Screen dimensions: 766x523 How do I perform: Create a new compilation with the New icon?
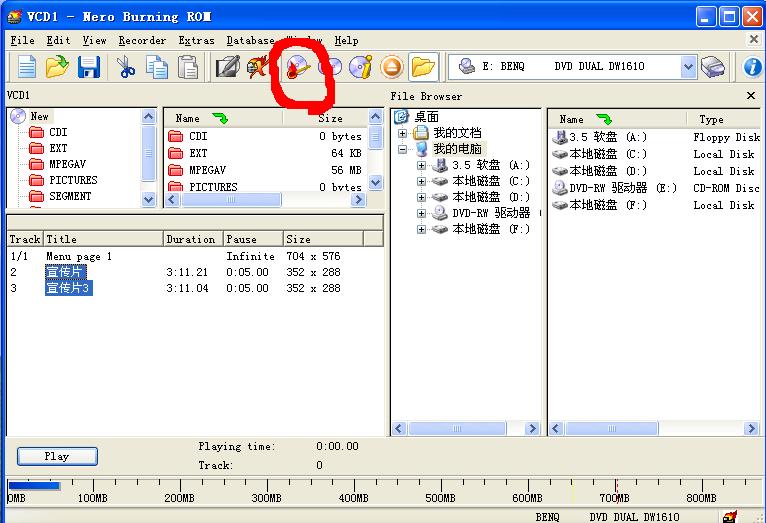coord(27,66)
